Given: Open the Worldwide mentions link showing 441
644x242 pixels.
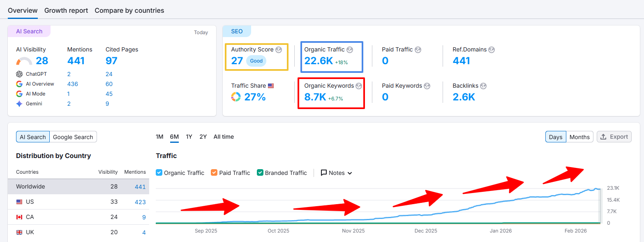Looking at the screenshot, I should pos(140,186).
